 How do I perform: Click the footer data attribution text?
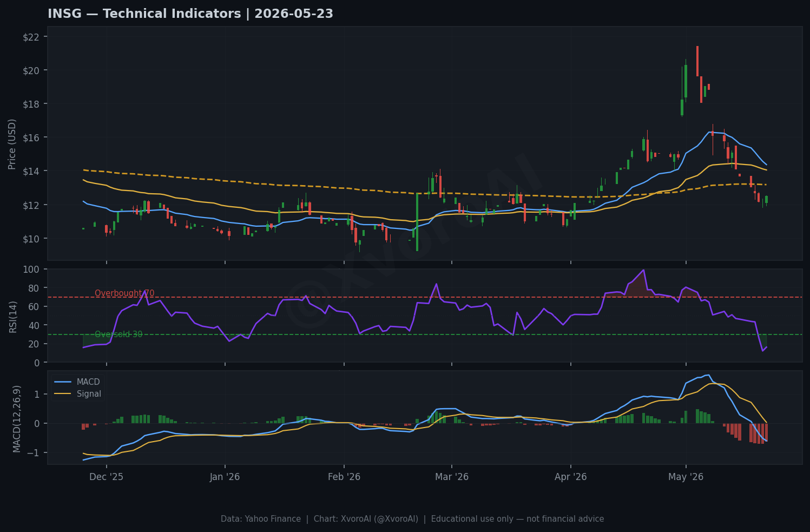tap(412, 519)
